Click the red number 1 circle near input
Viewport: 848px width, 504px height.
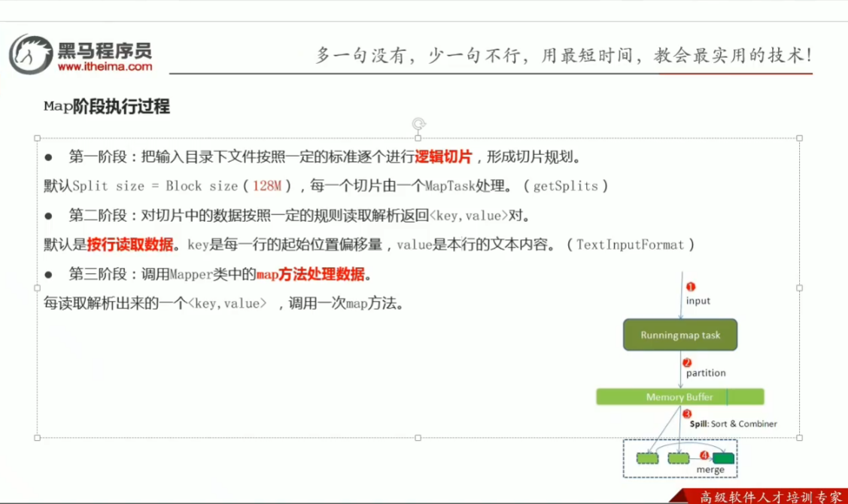click(691, 287)
